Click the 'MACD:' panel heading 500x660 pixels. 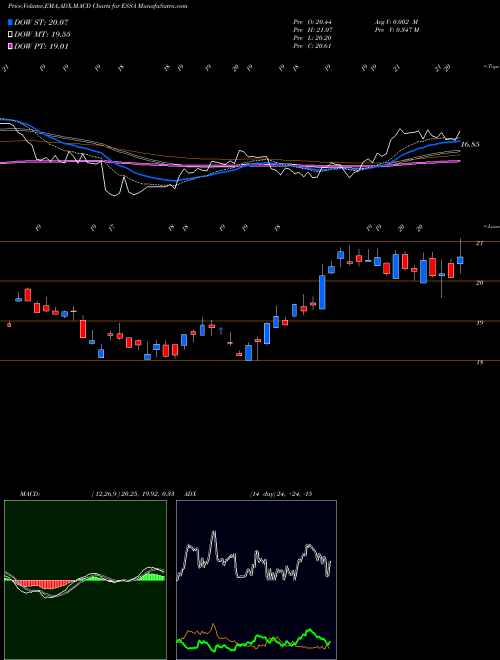click(x=30, y=494)
